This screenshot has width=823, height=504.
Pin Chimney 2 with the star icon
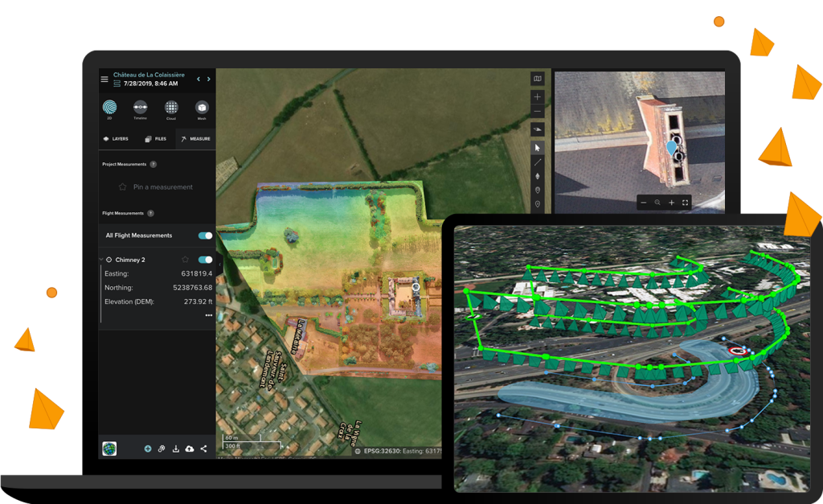click(x=186, y=260)
